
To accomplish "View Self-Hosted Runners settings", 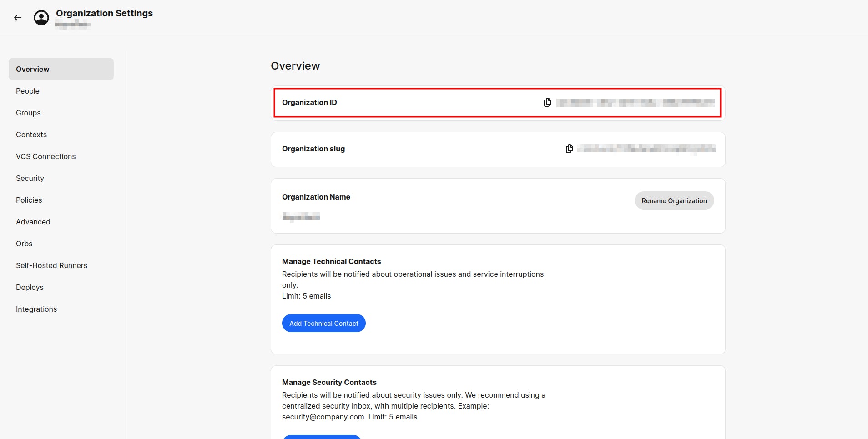I will [x=51, y=265].
